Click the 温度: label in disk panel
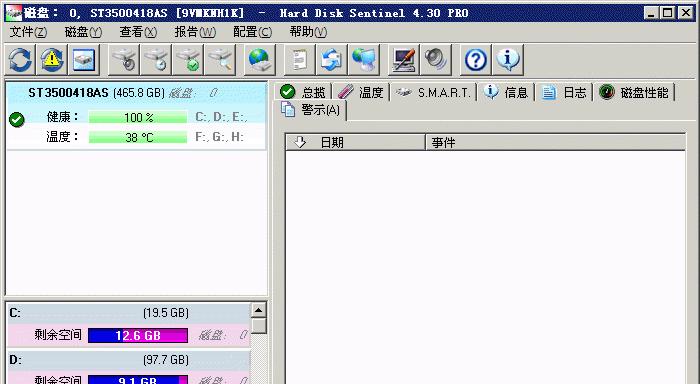 [62, 137]
